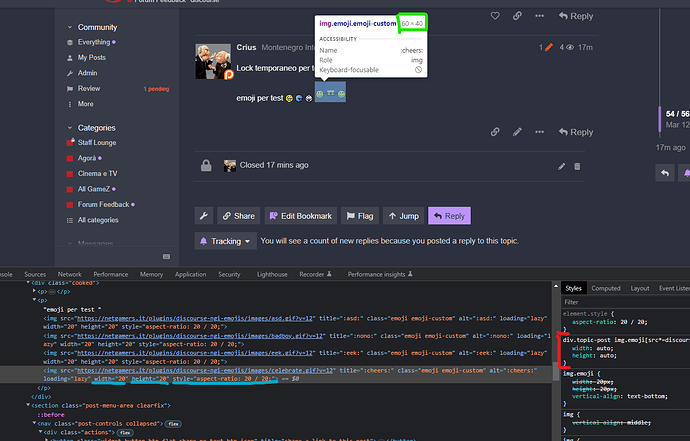Click the keyboard shortcuts icon in sidebar footer
Viewport: 690px width, 441px height.
(166, 256)
